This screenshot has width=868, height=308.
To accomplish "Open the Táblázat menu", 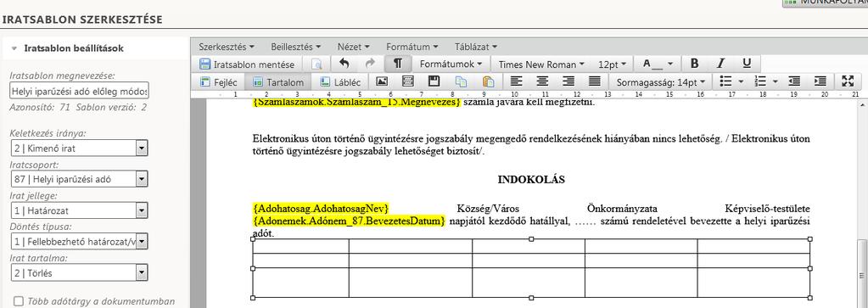I will 475,47.
